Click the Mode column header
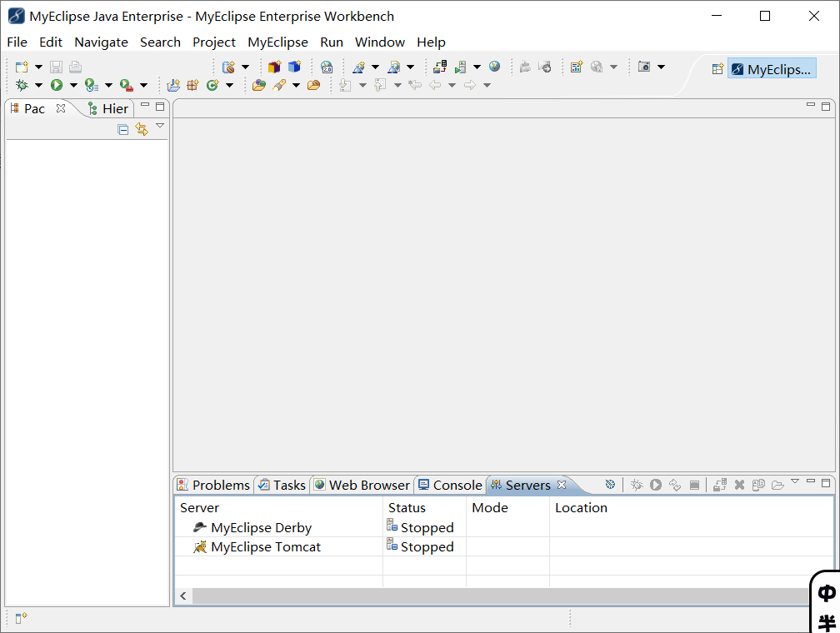 tap(507, 508)
